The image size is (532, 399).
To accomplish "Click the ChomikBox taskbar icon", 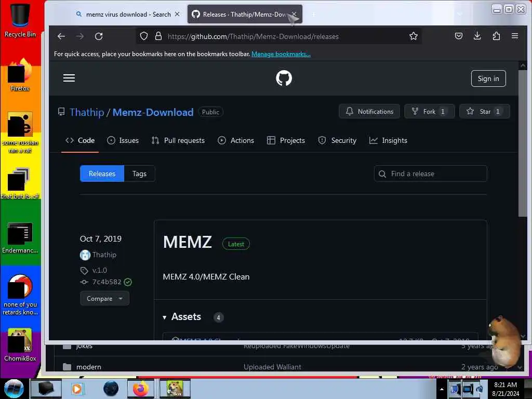I will pyautogui.click(x=175, y=389).
